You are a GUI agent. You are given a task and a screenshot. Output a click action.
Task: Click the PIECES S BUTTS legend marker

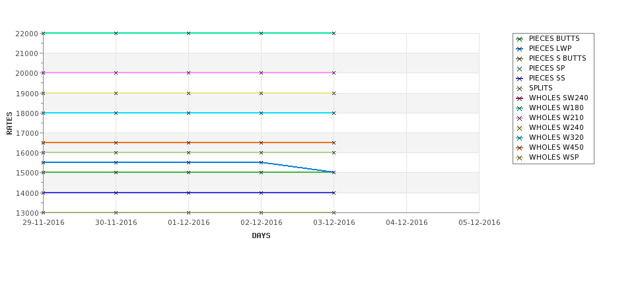pos(520,59)
